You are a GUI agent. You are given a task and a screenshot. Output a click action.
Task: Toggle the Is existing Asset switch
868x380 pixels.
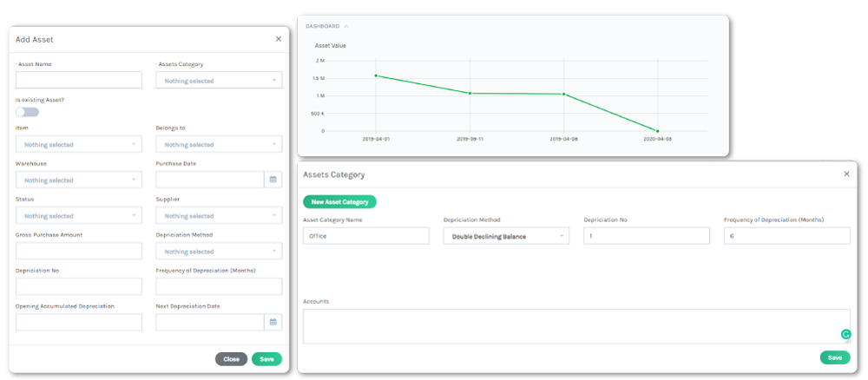[x=27, y=112]
